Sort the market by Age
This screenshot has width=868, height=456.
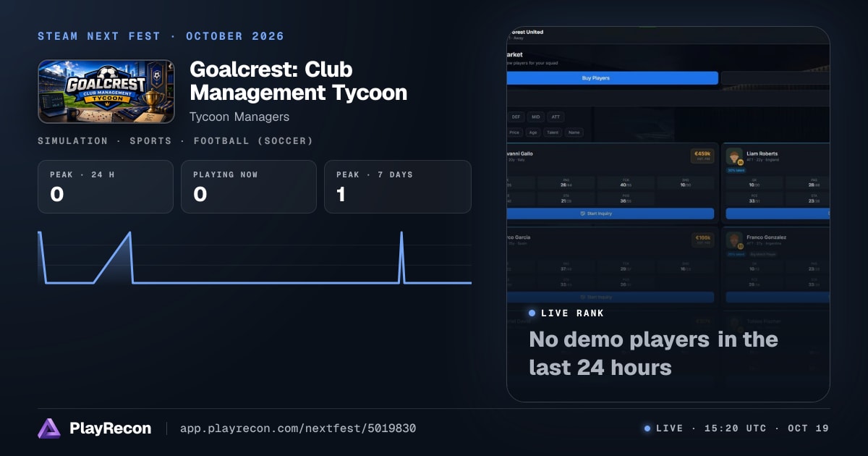click(x=533, y=132)
